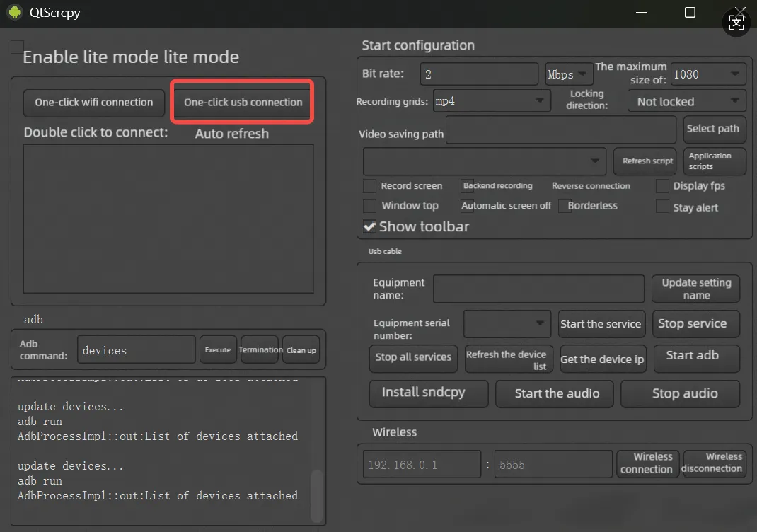Click the Start the service button

click(x=601, y=324)
